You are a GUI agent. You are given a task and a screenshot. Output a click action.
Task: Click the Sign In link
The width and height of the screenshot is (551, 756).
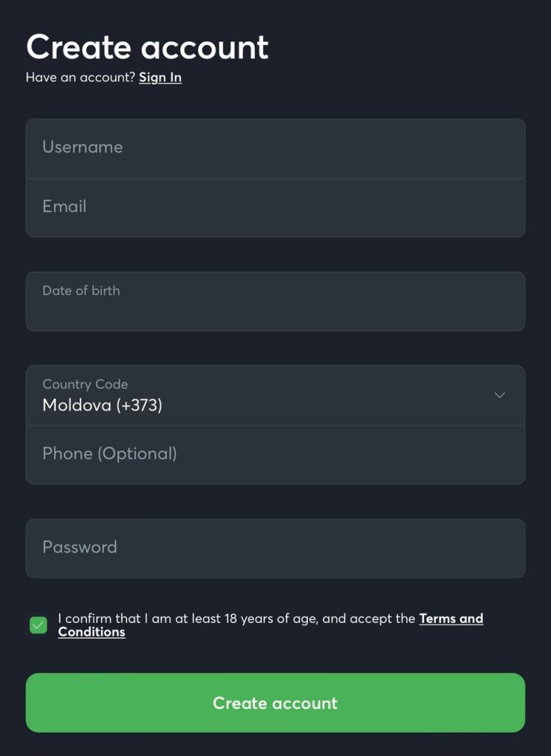pyautogui.click(x=160, y=78)
